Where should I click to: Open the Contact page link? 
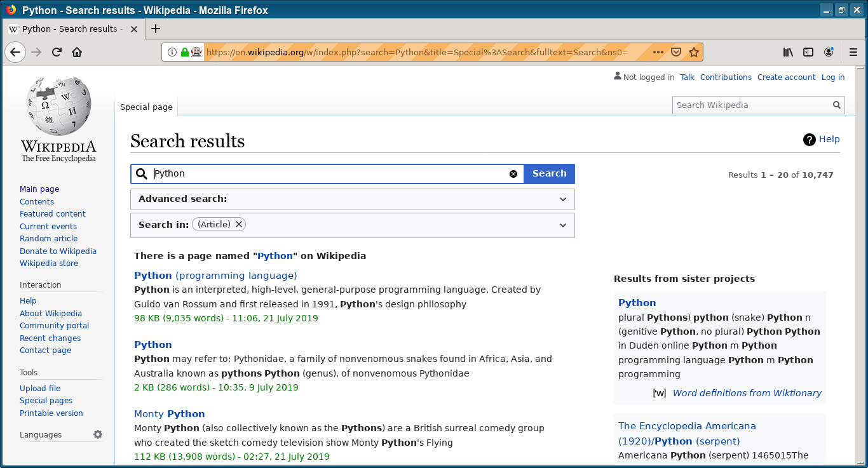pyautogui.click(x=46, y=351)
